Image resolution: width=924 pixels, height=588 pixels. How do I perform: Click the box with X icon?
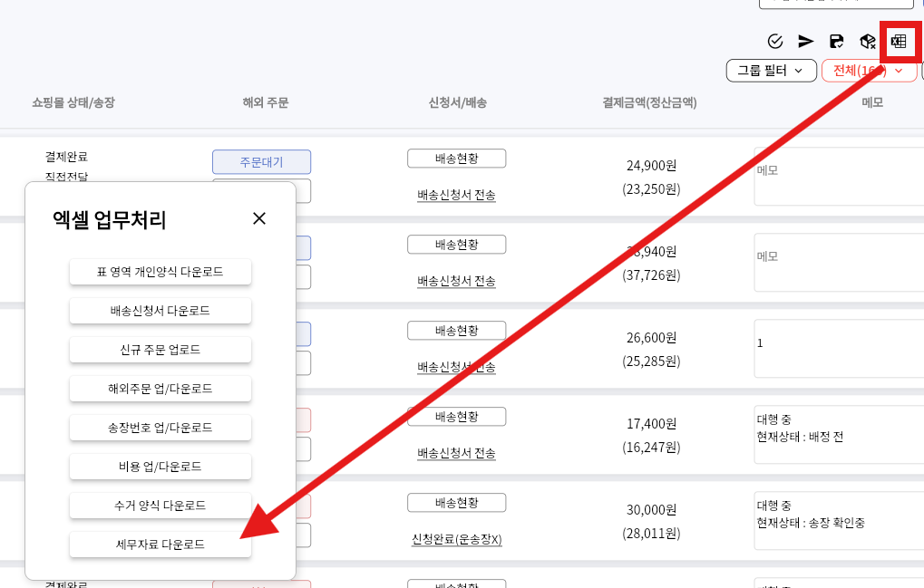[868, 41]
